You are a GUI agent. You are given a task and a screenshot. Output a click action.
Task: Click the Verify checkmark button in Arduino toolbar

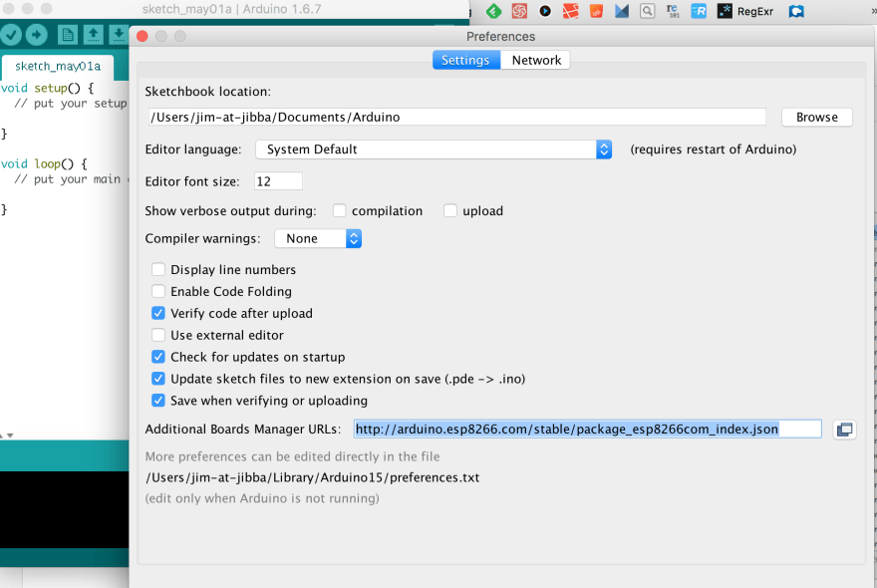point(11,35)
